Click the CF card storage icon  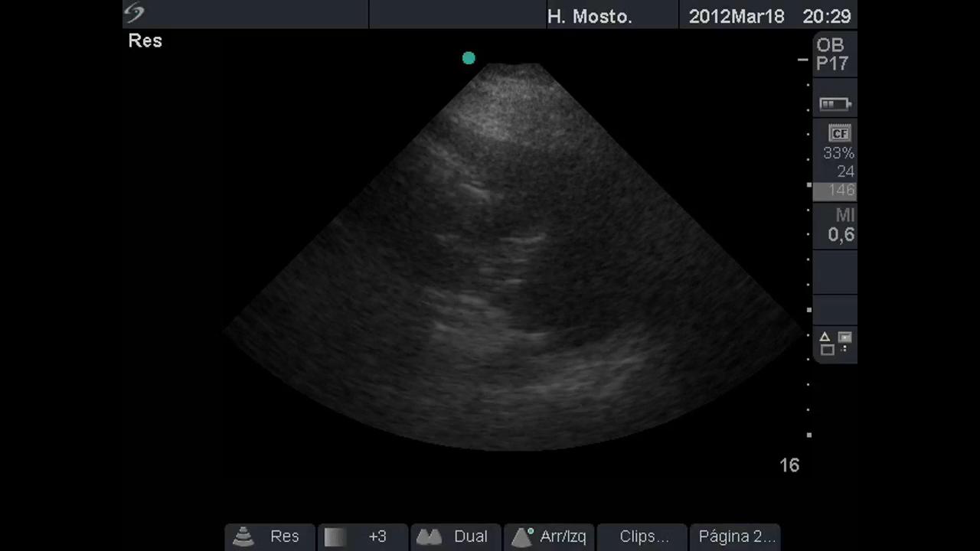840,133
